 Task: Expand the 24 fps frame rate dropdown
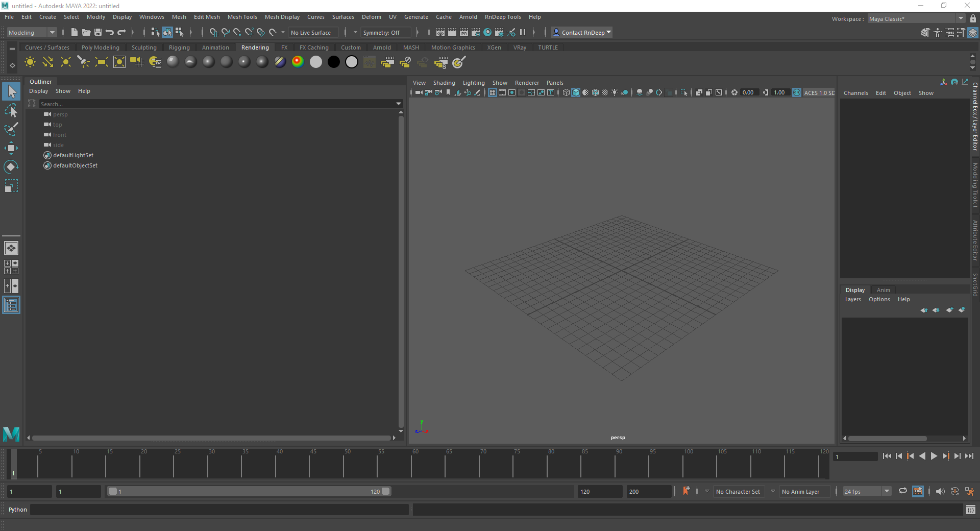[887, 491]
